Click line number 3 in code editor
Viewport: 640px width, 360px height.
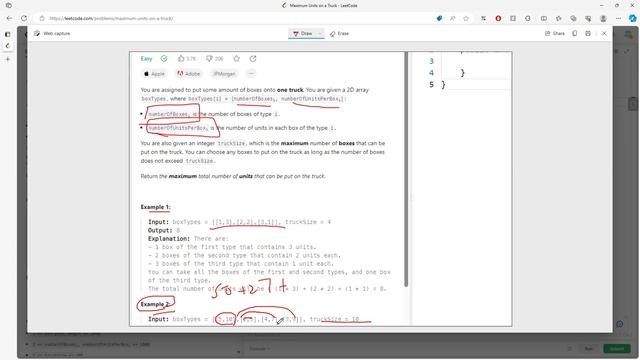[431, 61]
